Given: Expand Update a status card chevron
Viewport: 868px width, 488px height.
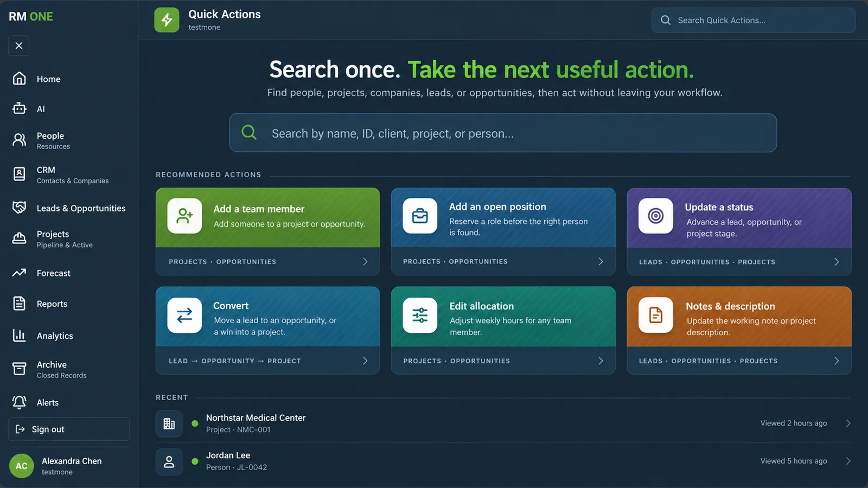Looking at the screenshot, I should pos(837,262).
